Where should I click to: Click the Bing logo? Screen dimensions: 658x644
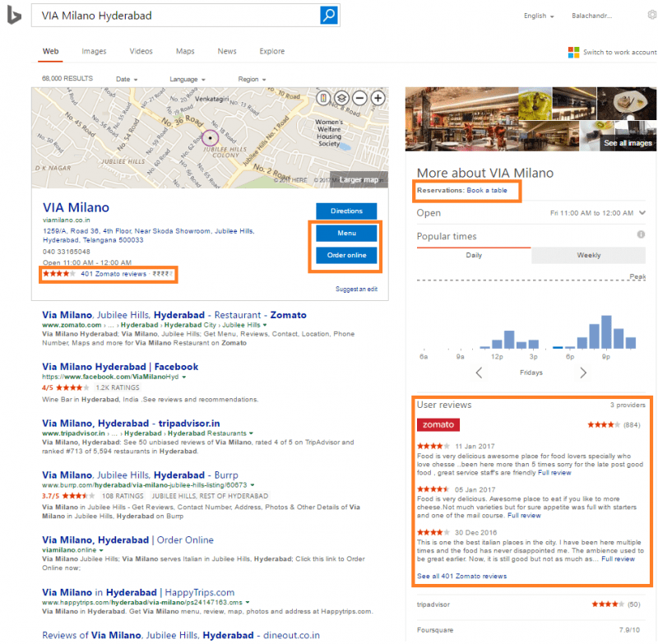(x=14, y=16)
